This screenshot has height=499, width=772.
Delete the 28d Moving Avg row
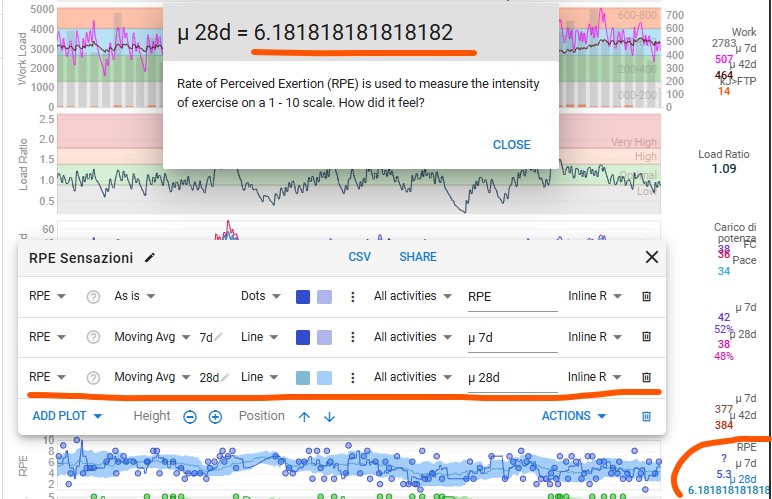646,377
